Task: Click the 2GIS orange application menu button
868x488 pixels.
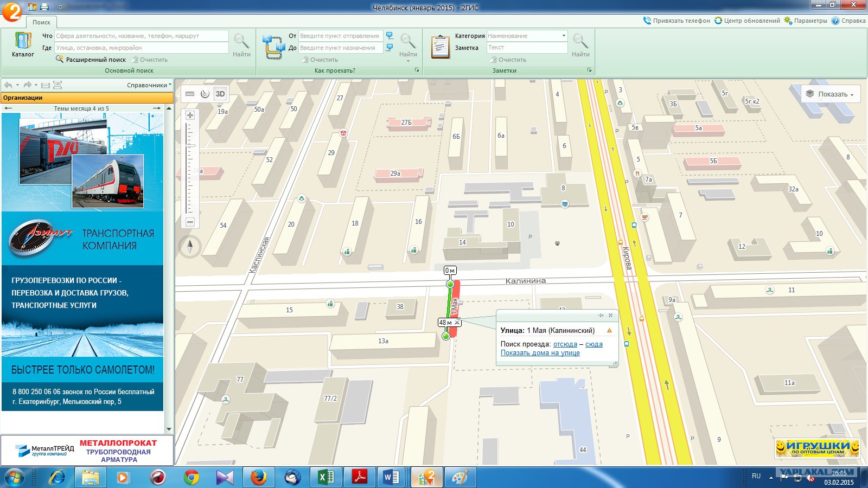Action: [x=12, y=11]
